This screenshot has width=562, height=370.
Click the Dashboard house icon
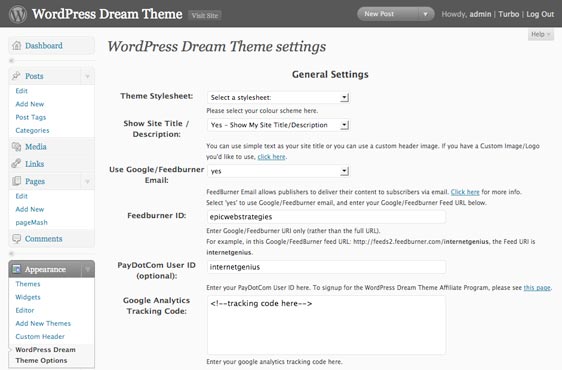[x=16, y=46]
